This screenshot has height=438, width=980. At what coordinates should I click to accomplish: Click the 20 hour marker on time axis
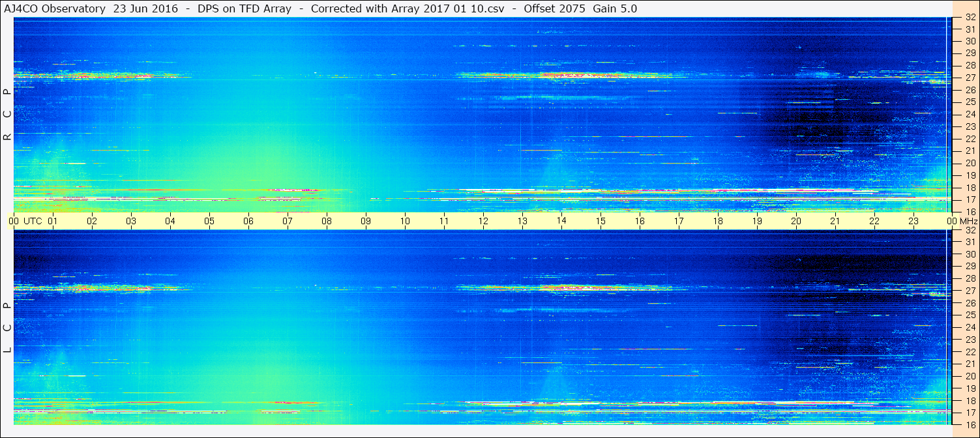click(796, 221)
